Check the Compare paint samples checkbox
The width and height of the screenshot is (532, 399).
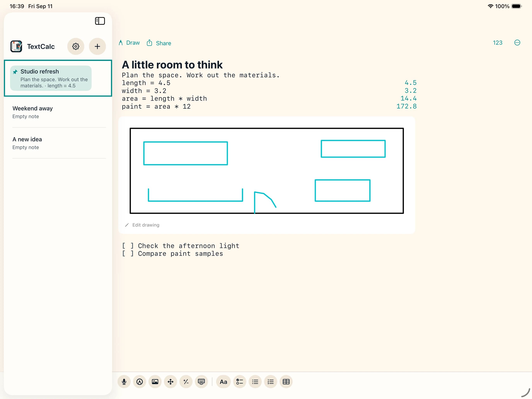pos(128,254)
